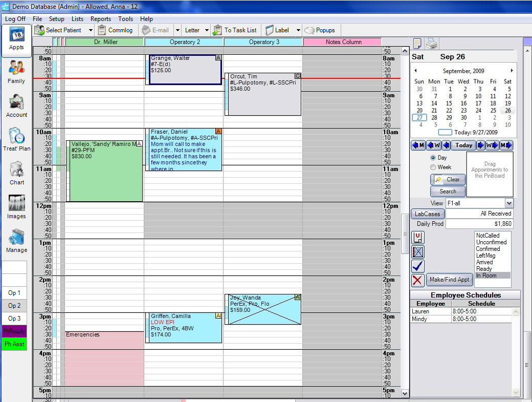Expand the Letter dropdown arrow

(x=207, y=30)
